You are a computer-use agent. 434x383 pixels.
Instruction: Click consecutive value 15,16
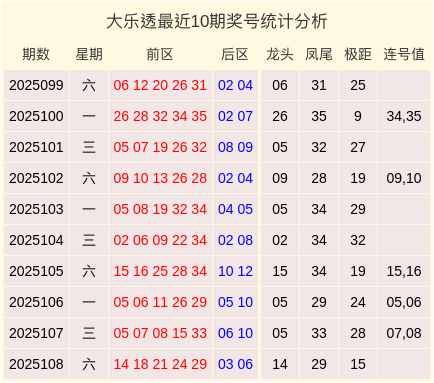pyautogui.click(x=404, y=271)
